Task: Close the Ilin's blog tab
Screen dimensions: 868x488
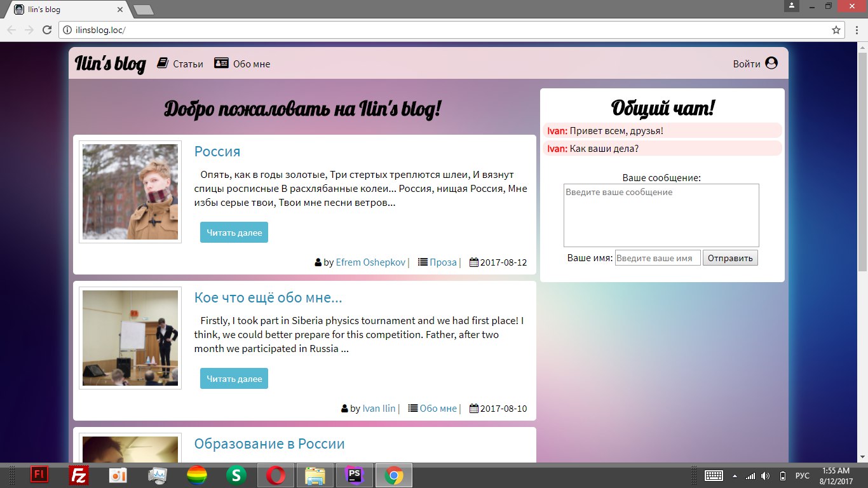Action: tap(119, 10)
